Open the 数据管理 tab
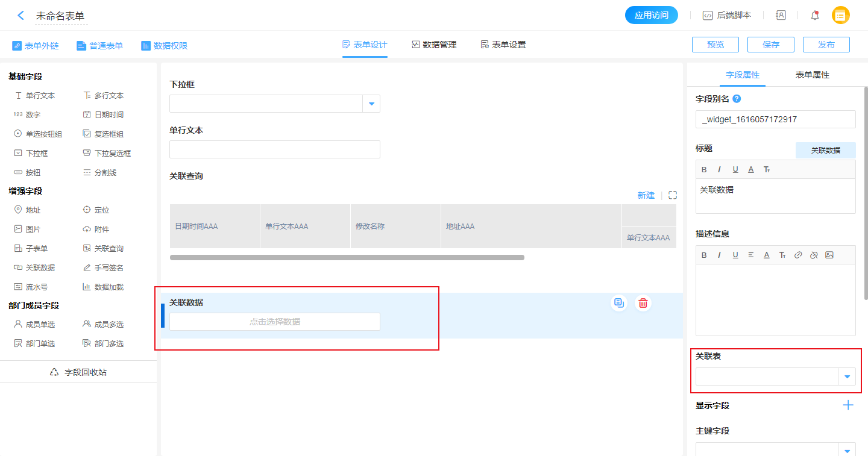Image resolution: width=868 pixels, height=456 pixels. click(x=434, y=45)
